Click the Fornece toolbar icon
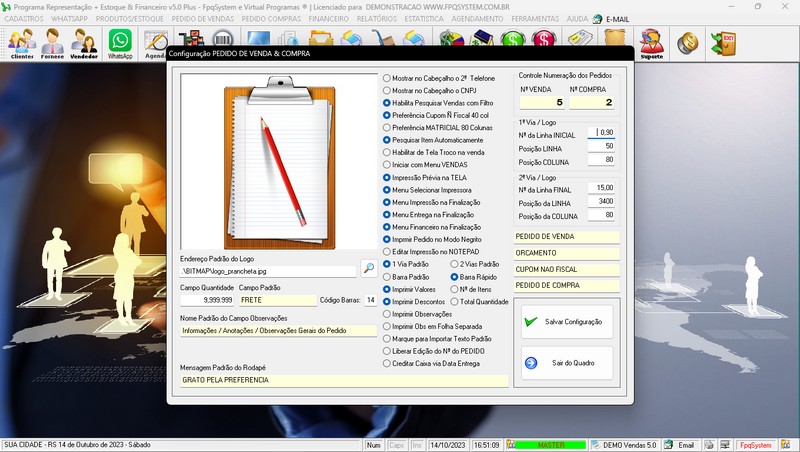Image resolution: width=800 pixels, height=452 pixels. [x=54, y=42]
